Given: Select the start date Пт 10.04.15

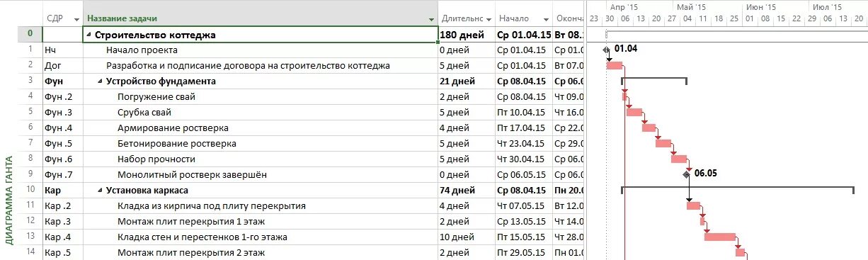Looking at the screenshot, I should pyautogui.click(x=524, y=112).
